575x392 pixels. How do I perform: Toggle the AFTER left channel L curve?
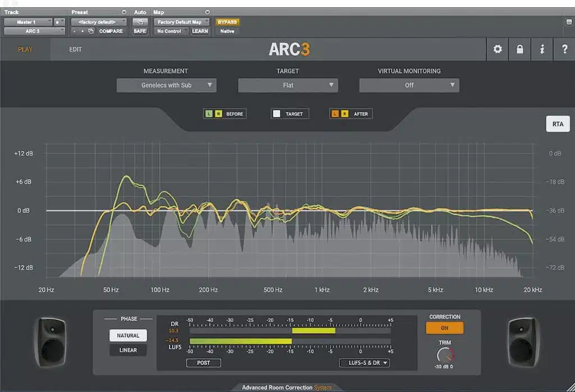pos(335,114)
